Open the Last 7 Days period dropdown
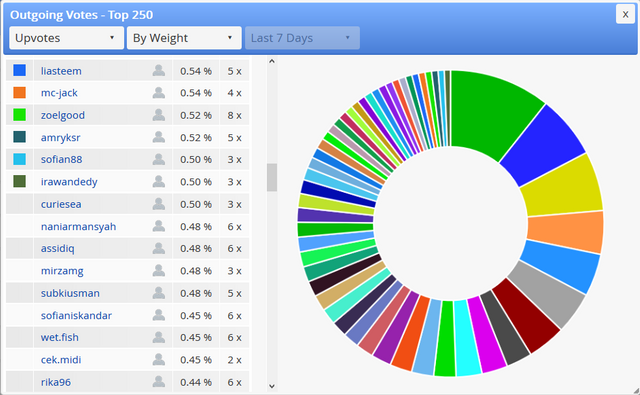640x395 pixels. (302, 38)
